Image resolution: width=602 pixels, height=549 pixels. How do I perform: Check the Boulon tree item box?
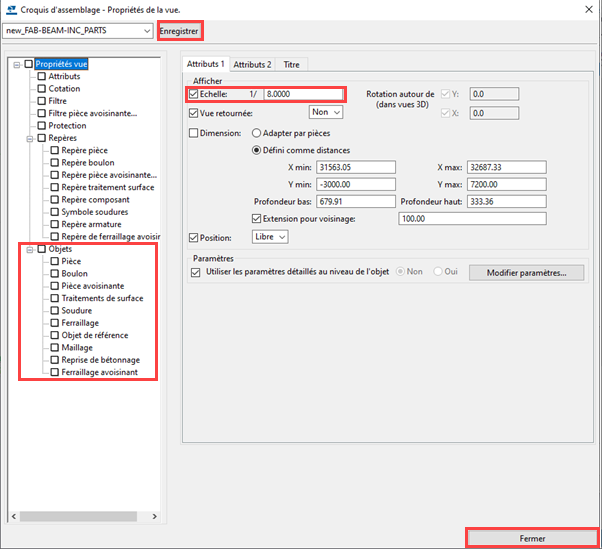(54, 274)
